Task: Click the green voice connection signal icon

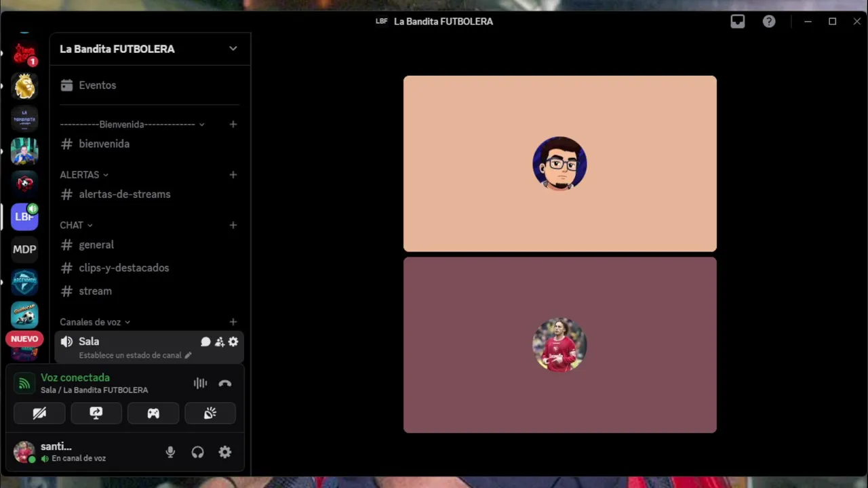Action: 24,384
